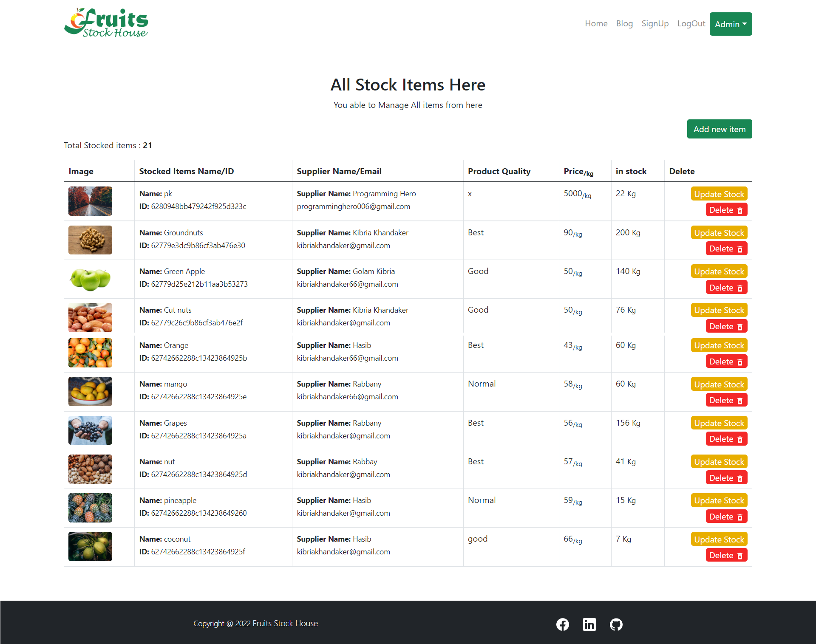Click the Grapes product thumbnail
Screen dimensions: 816x644
90,430
